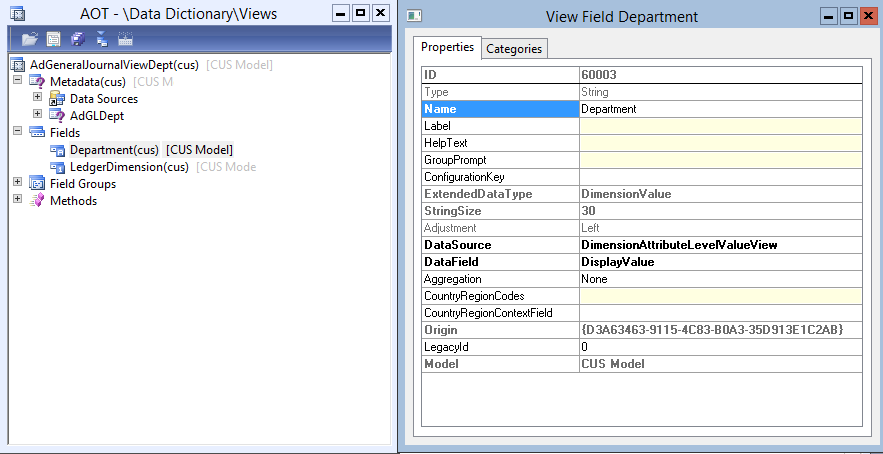The width and height of the screenshot is (883, 454).
Task: Click the LegacyId value 0
Action: (x=721, y=347)
